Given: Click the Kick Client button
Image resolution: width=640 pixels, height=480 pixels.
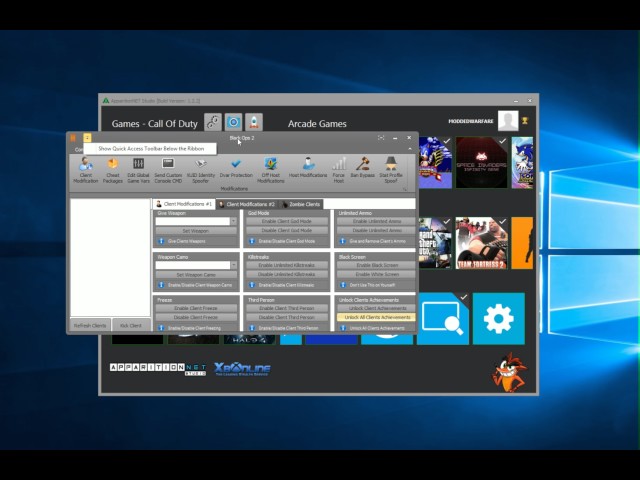Looking at the screenshot, I should click(x=131, y=325).
